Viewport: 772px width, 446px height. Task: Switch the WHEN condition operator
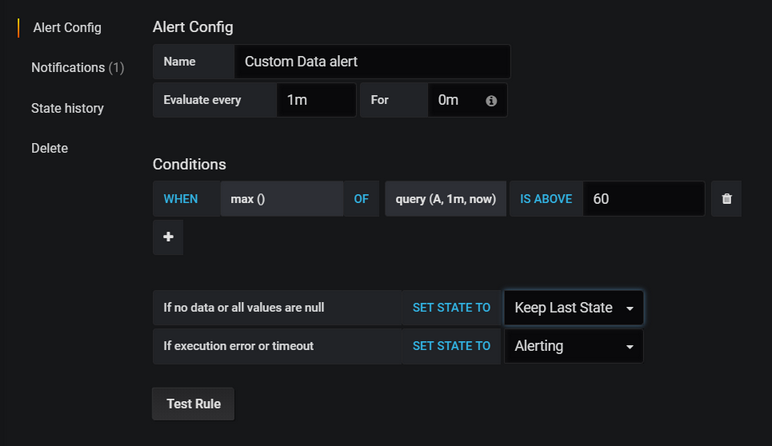pos(181,199)
